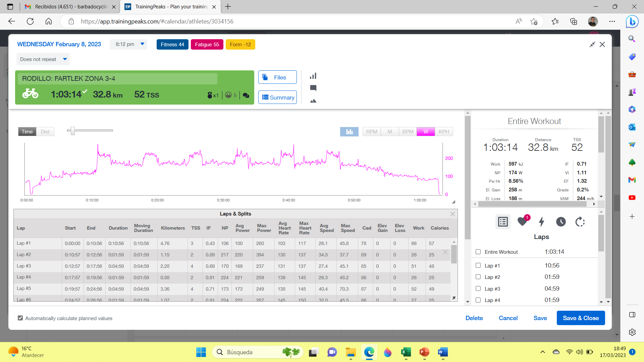The height and width of the screenshot is (362, 644).
Task: Select the Lap #2 checkbox
Action: coord(478,277)
